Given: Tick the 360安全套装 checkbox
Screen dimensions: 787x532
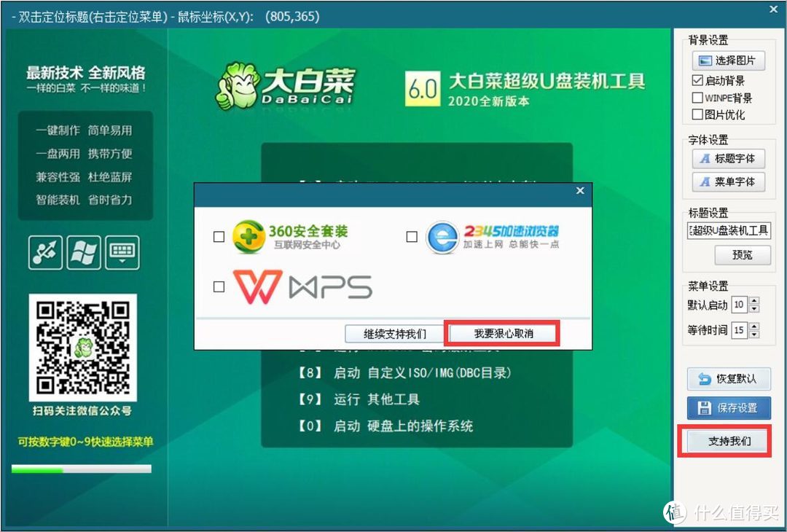Looking at the screenshot, I should (219, 236).
